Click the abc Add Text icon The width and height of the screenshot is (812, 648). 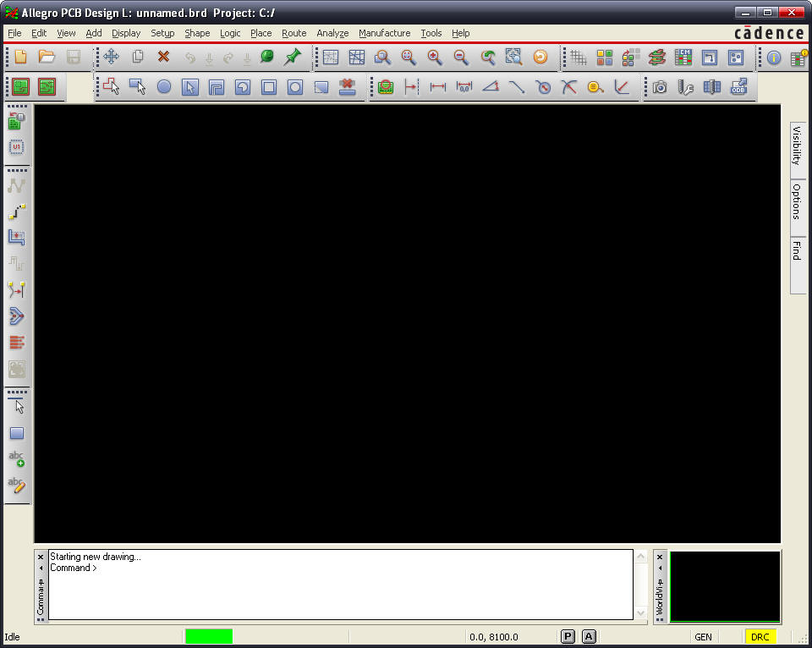(x=17, y=459)
